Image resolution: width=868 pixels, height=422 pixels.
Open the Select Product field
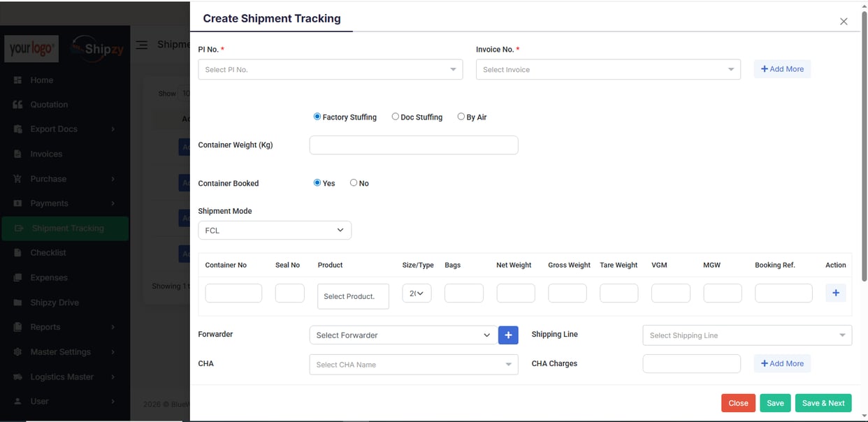353,296
